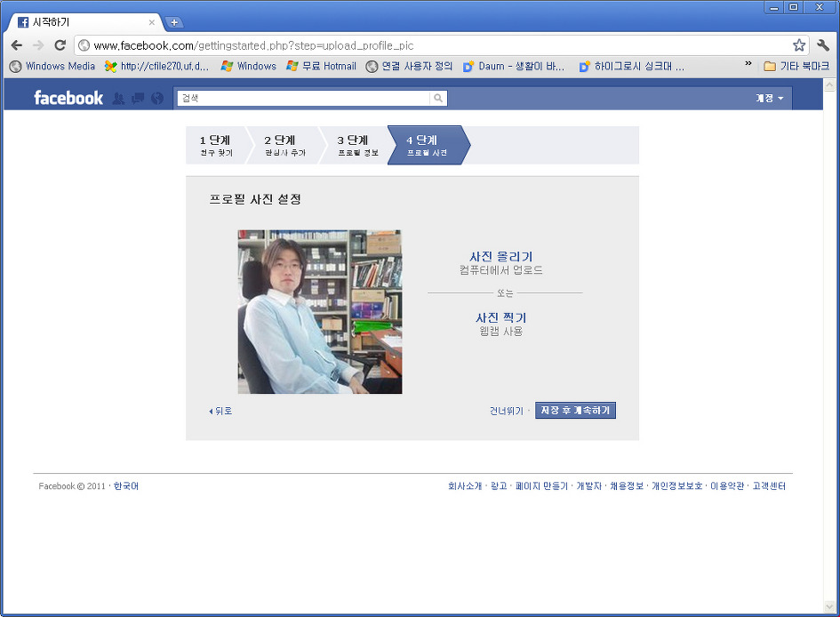This screenshot has width=840, height=617.
Task: Click 사진 찍기 webcam link
Action: [x=501, y=317]
